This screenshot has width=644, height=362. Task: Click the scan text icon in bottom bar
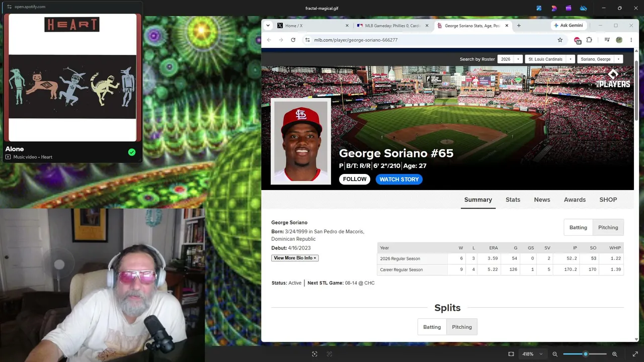330,354
